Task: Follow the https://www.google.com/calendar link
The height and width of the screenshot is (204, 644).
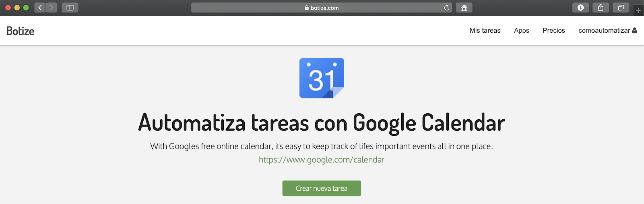Action: pos(322,160)
